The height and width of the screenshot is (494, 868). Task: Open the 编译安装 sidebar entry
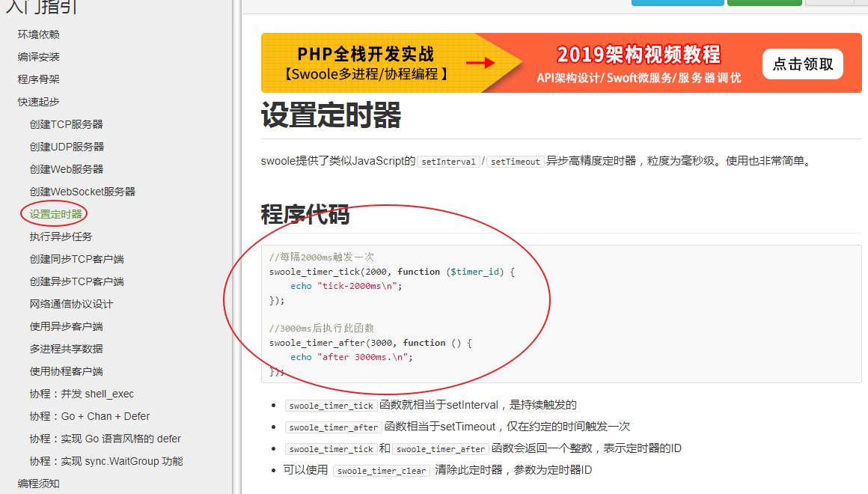coord(38,57)
